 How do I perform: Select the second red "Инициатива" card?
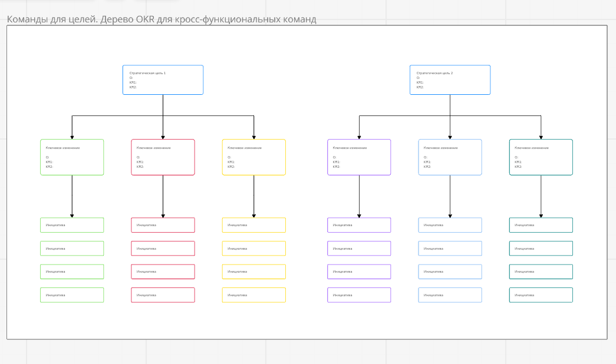coord(163,249)
